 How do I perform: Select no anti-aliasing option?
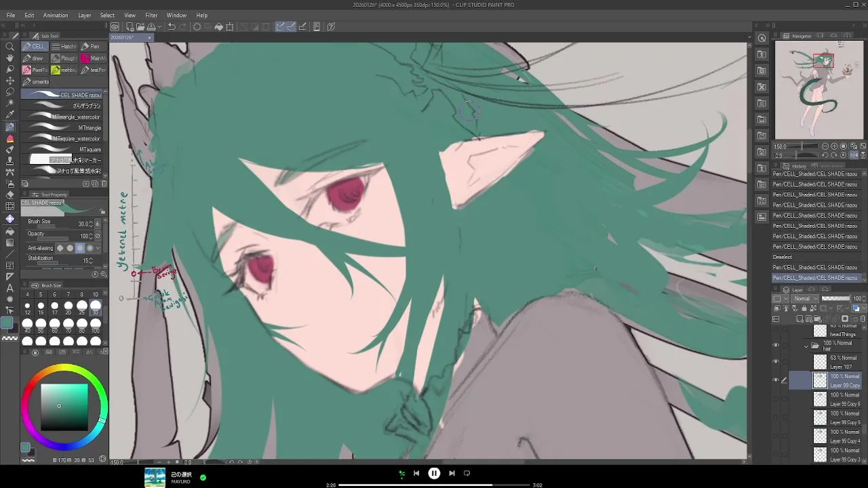60,248
